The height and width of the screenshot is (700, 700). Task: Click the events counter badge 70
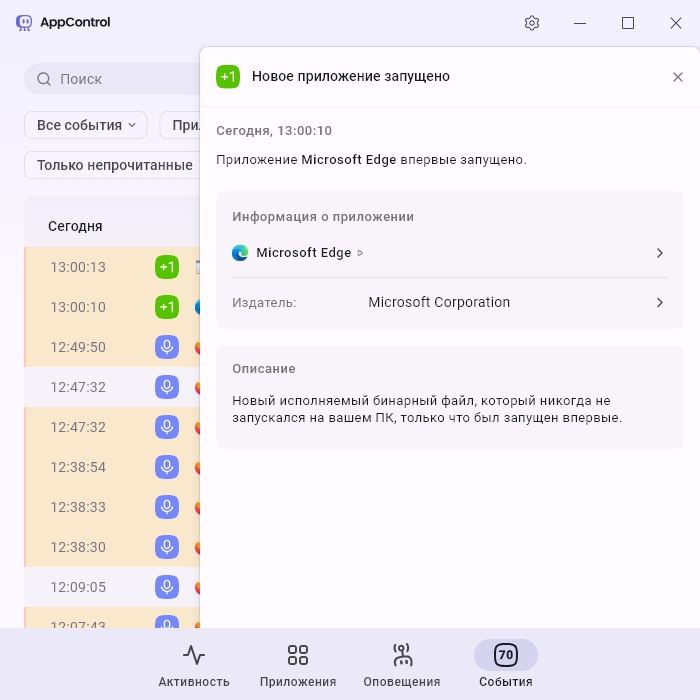point(506,655)
